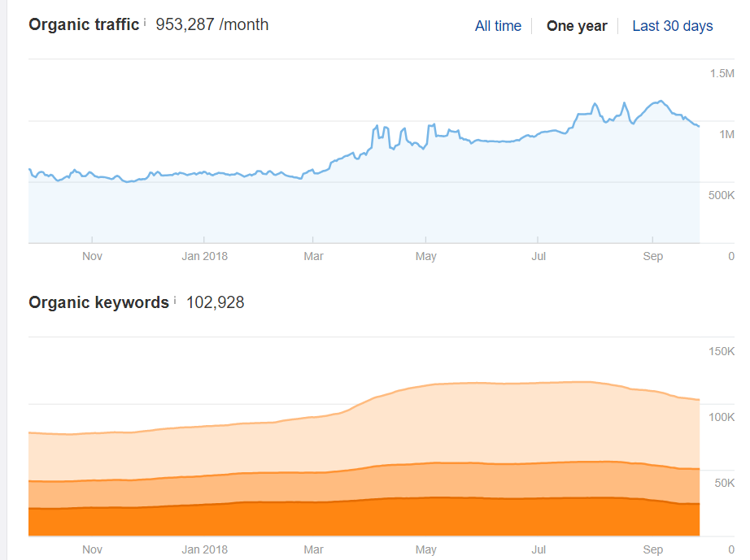Click the Mar label under traffic chart
750x560 pixels.
tap(313, 257)
